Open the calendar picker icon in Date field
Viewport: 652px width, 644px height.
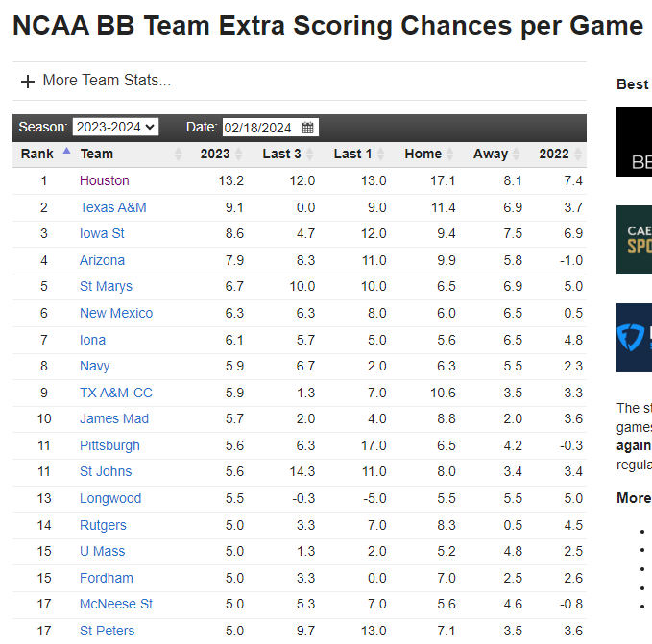[308, 128]
